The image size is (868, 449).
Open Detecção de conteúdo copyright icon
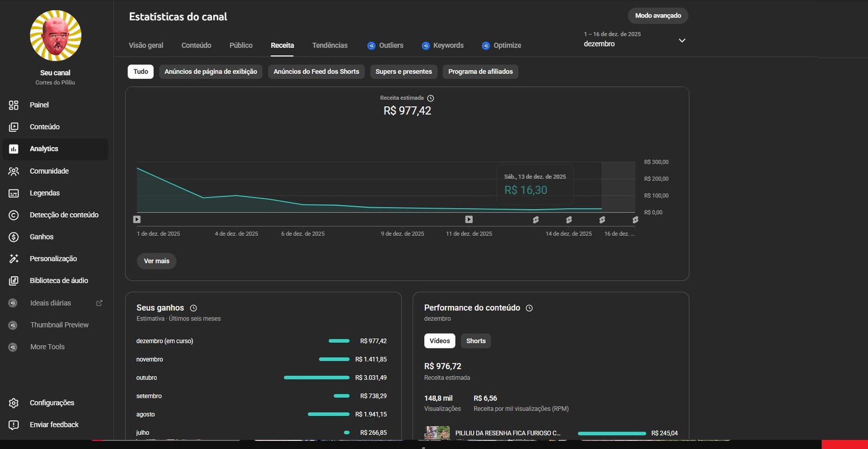(x=14, y=215)
